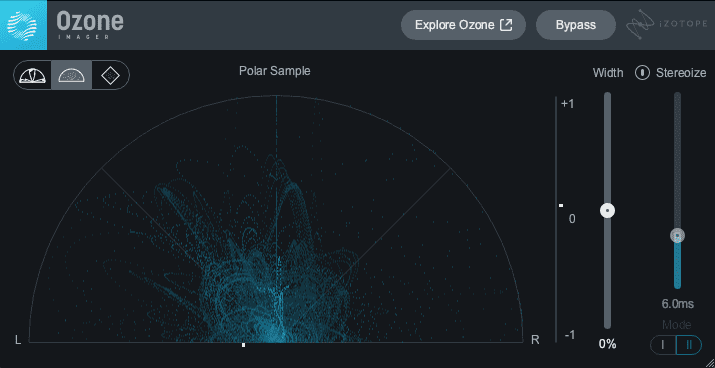
Task: Click the blue Ozone swirl logo
Action: 23,25
